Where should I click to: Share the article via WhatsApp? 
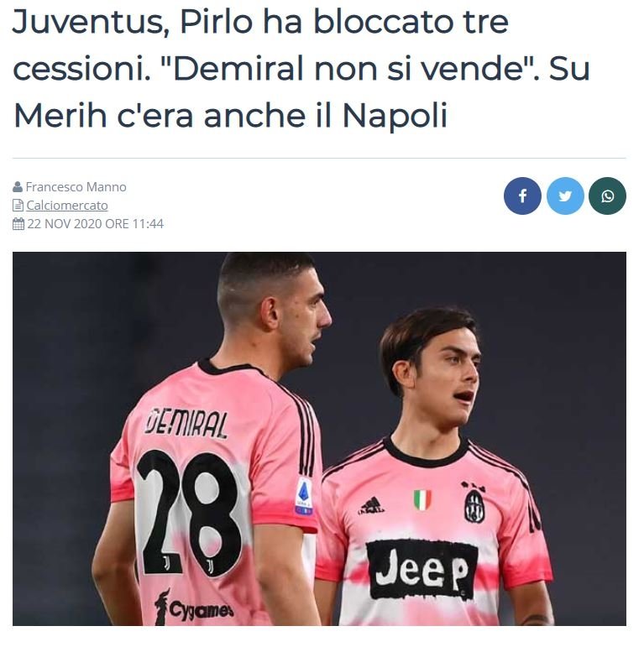point(607,196)
